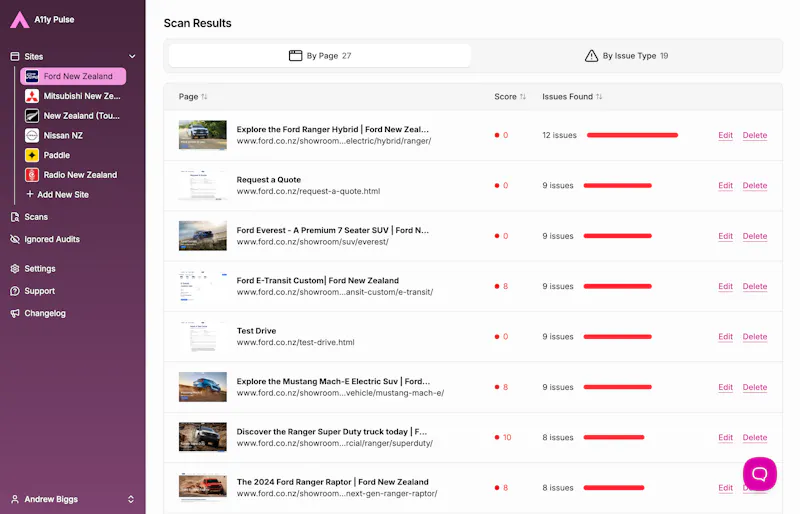Edit the Ford Ranger Hybrid page
The width and height of the screenshot is (800, 514).
[725, 135]
